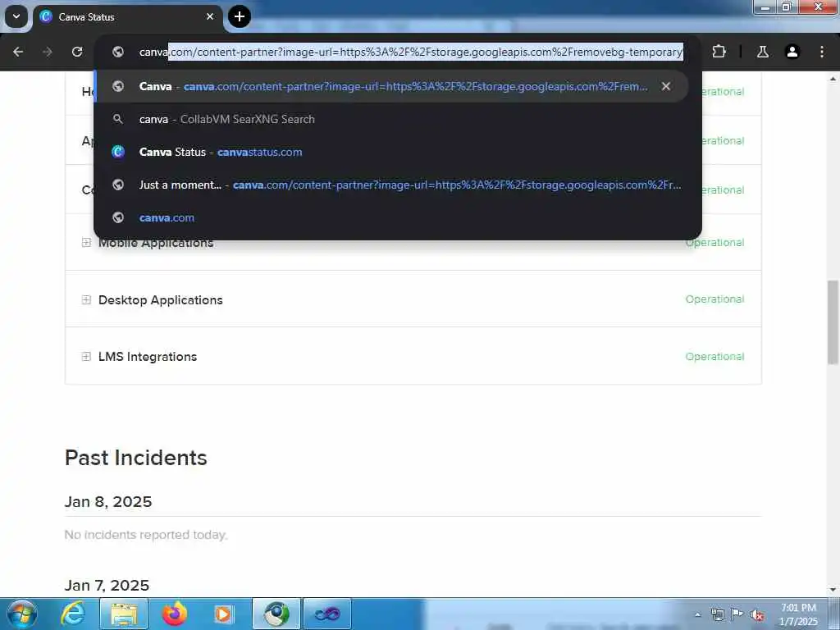
Task: Select the Canva Status canvastatus.com suggestion
Action: [x=398, y=152]
